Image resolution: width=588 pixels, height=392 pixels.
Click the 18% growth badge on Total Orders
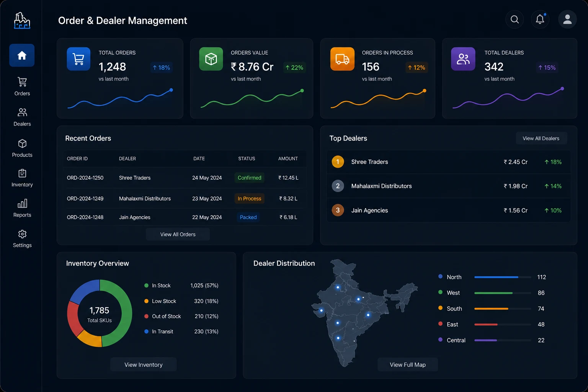(x=161, y=67)
